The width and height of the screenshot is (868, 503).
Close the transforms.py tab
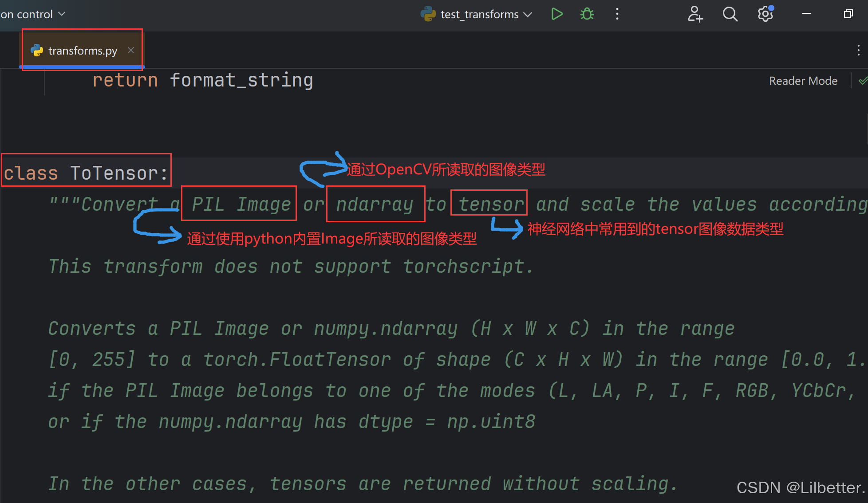coord(131,50)
